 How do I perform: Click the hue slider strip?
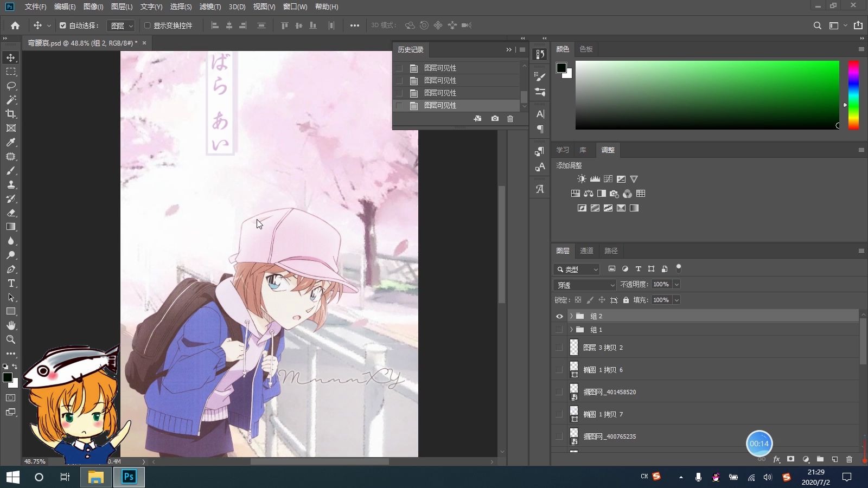pyautogui.click(x=853, y=95)
